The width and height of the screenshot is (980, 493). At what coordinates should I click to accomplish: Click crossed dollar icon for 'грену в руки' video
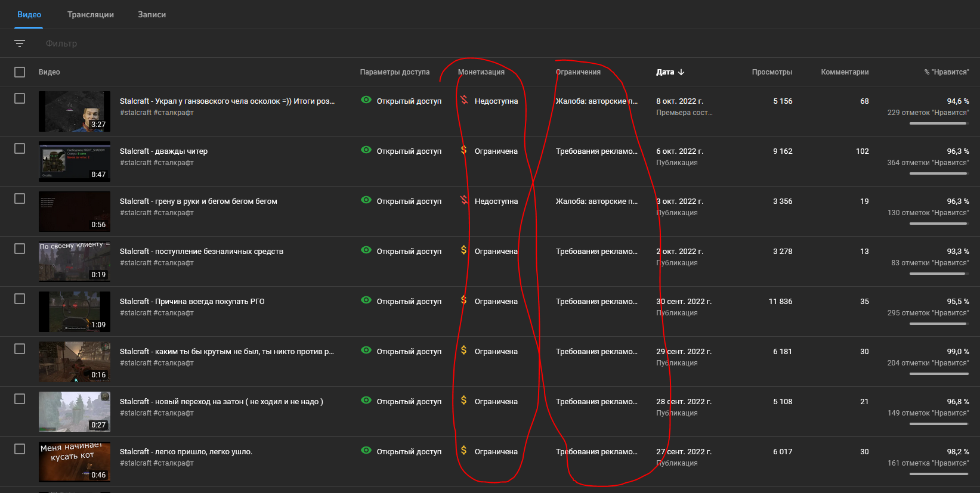coord(463,200)
